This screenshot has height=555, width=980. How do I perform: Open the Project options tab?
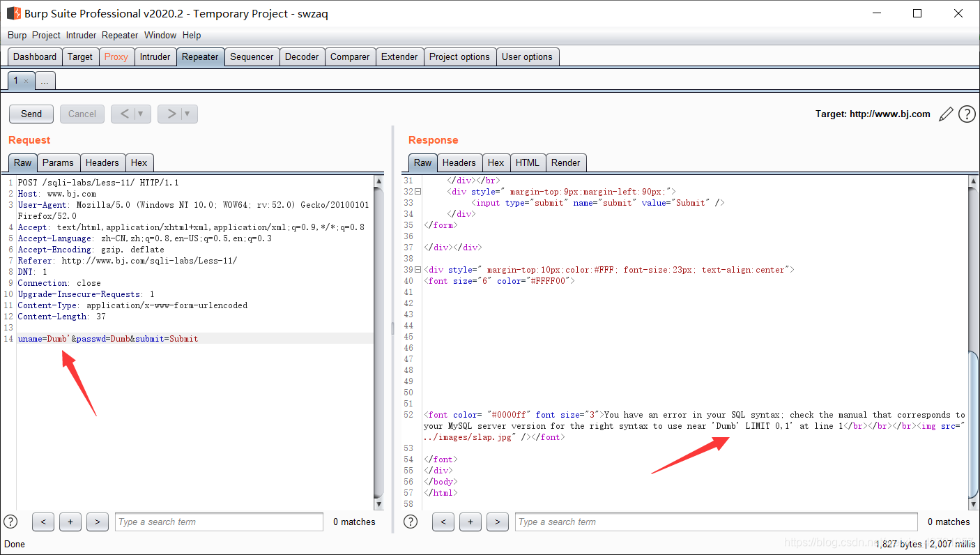coord(459,57)
